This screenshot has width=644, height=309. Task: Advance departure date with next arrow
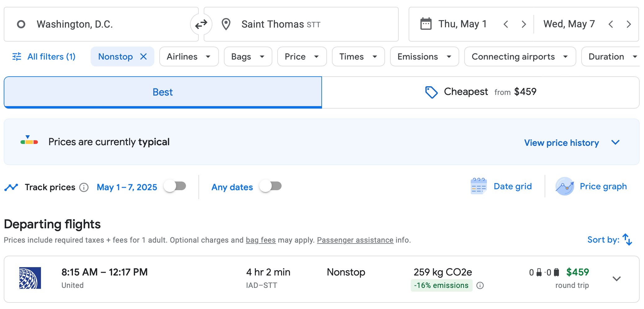click(524, 24)
